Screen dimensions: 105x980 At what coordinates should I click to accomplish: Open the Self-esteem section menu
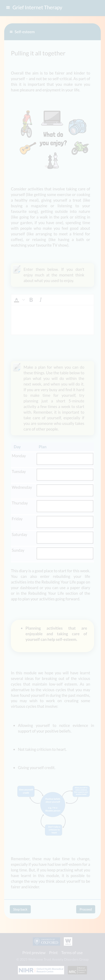tap(11, 32)
